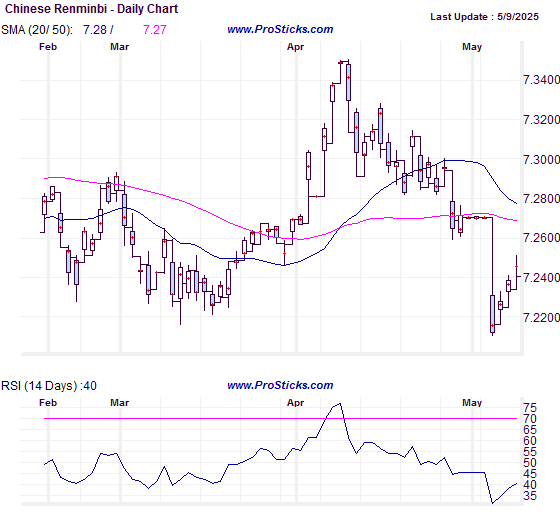Click the lowest May candlestick near 7.21

point(492,314)
